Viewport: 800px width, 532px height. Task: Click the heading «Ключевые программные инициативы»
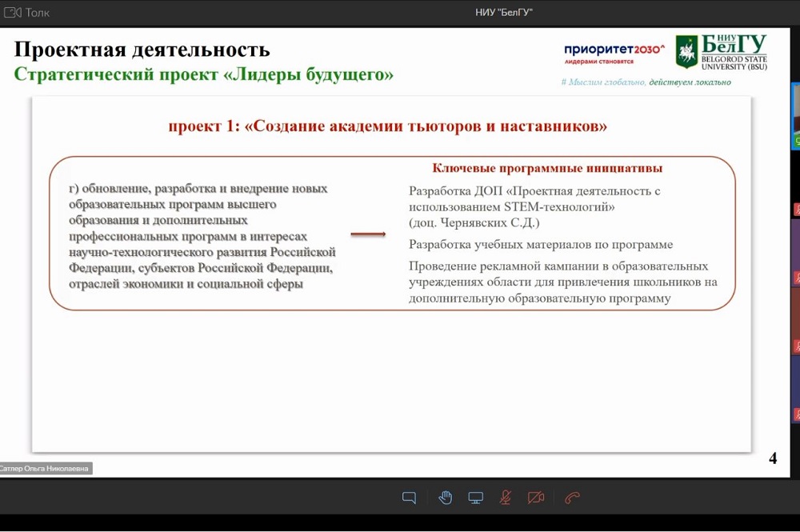click(547, 168)
